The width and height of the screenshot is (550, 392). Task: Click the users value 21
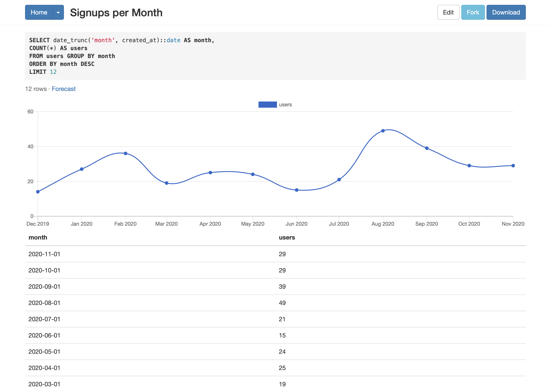pyautogui.click(x=282, y=319)
